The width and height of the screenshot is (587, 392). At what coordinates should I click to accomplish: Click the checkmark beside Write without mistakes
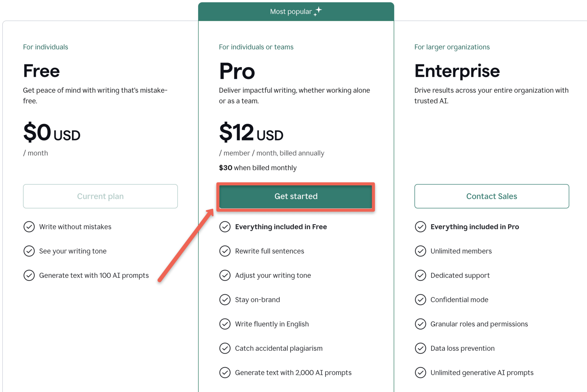coord(29,227)
